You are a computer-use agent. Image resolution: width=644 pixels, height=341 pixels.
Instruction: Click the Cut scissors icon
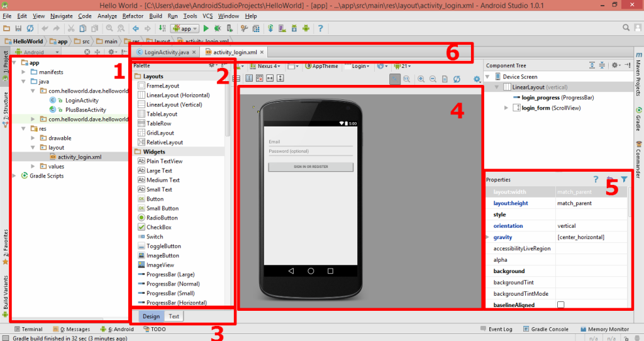(x=71, y=28)
